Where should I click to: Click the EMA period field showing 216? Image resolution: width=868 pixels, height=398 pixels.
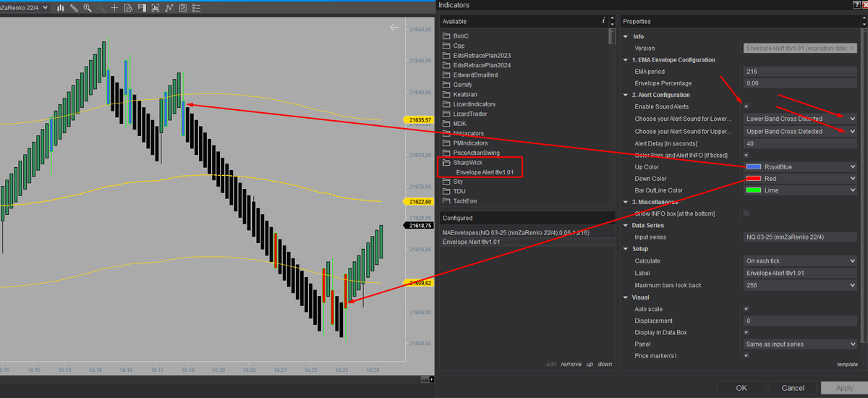800,72
